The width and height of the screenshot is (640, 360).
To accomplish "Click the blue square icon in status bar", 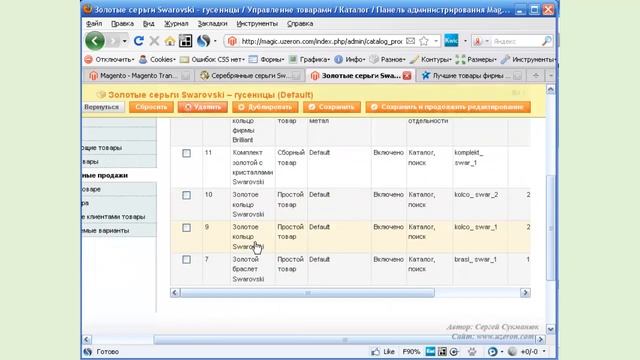I will coord(430,351).
